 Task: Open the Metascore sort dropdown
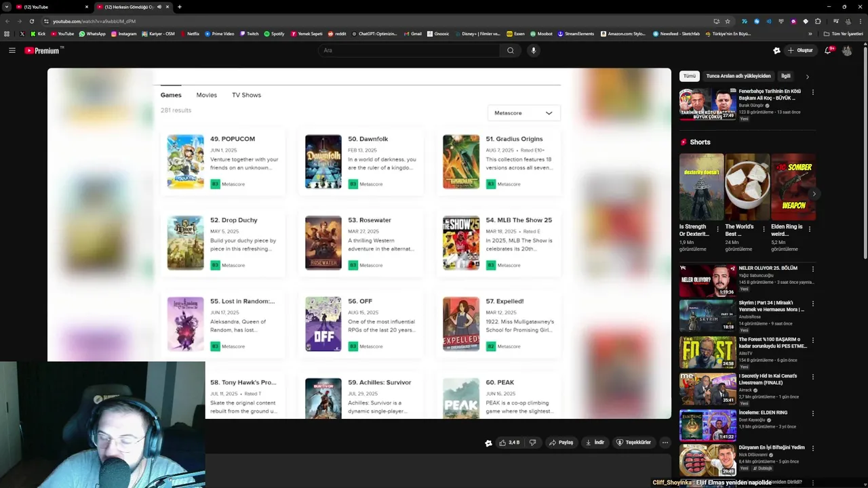point(524,113)
